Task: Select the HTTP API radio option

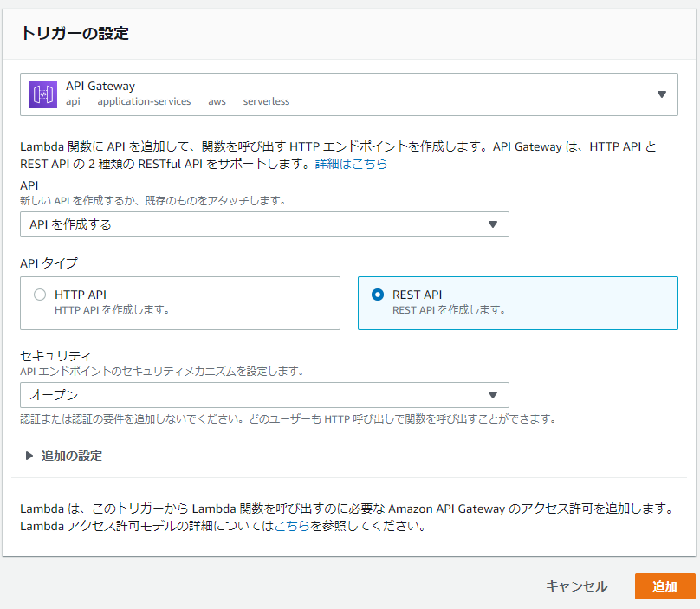Action: point(40,295)
